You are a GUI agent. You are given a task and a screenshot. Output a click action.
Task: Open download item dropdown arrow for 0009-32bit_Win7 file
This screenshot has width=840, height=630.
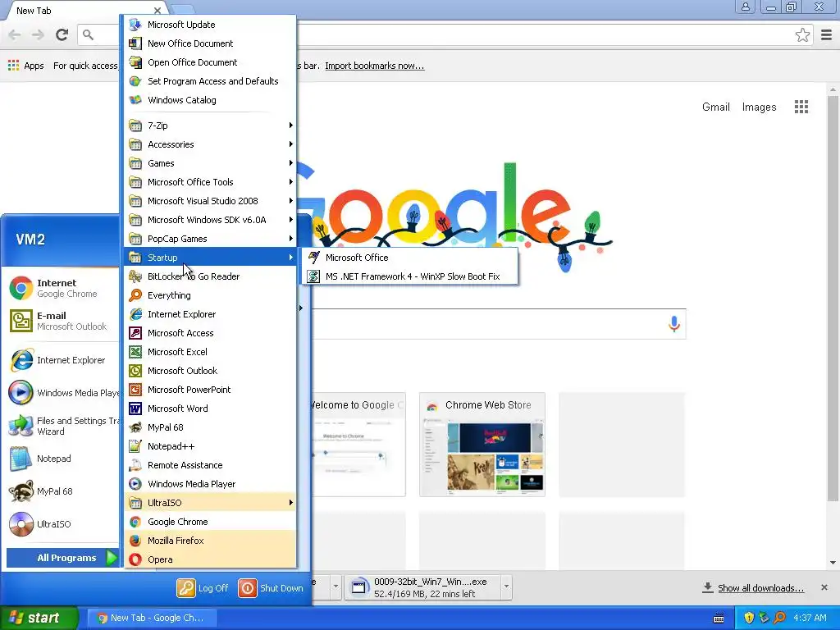(506, 587)
